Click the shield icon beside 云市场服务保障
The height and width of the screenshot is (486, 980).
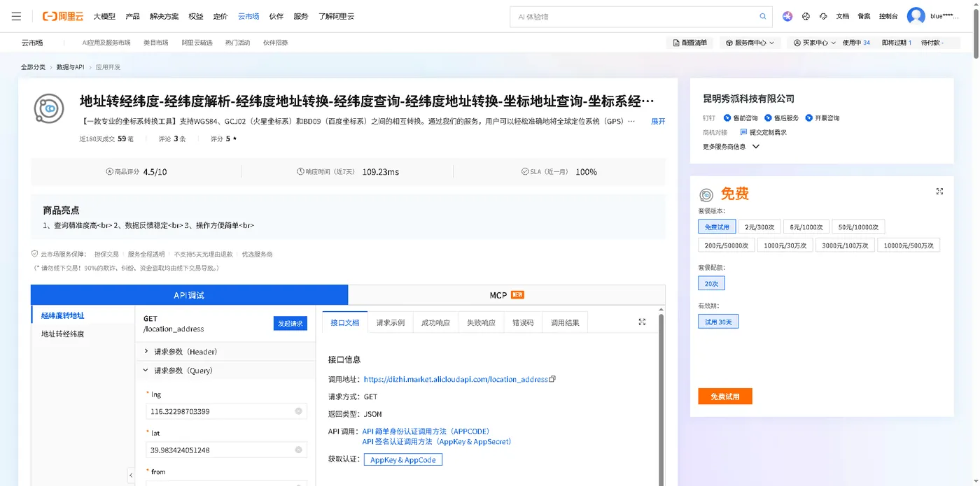click(34, 254)
